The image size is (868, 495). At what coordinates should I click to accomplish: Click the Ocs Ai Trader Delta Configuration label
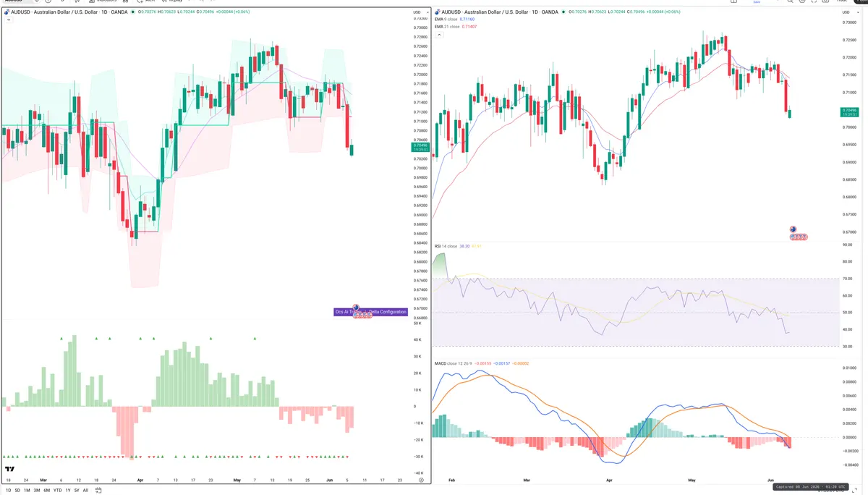click(371, 312)
